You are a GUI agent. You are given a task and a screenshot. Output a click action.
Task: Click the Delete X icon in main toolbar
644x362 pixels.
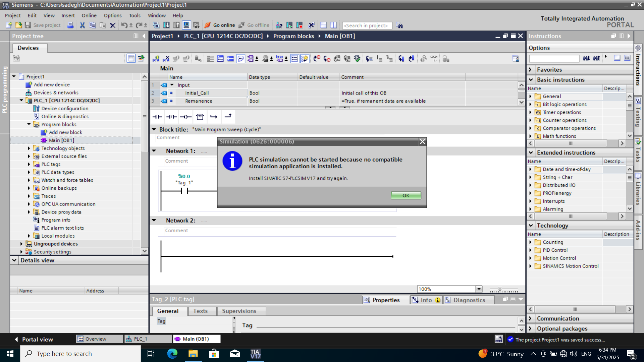[113, 25]
